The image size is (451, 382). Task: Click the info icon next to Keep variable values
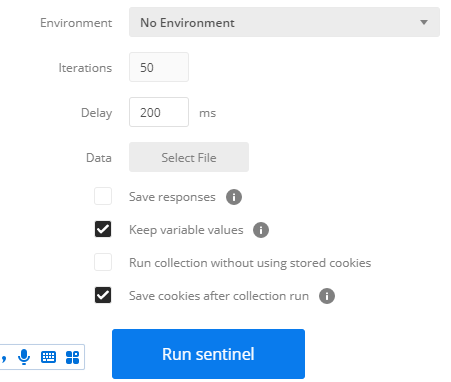[261, 230]
